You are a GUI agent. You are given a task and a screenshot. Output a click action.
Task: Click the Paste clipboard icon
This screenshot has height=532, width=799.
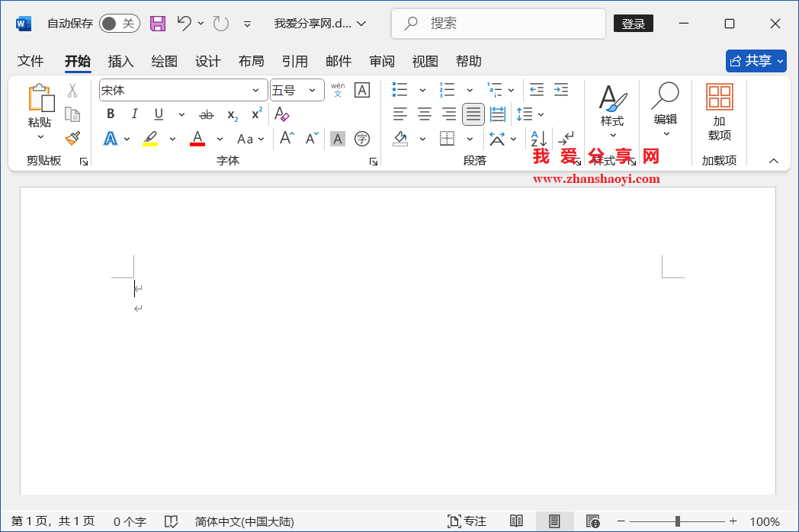[x=40, y=98]
